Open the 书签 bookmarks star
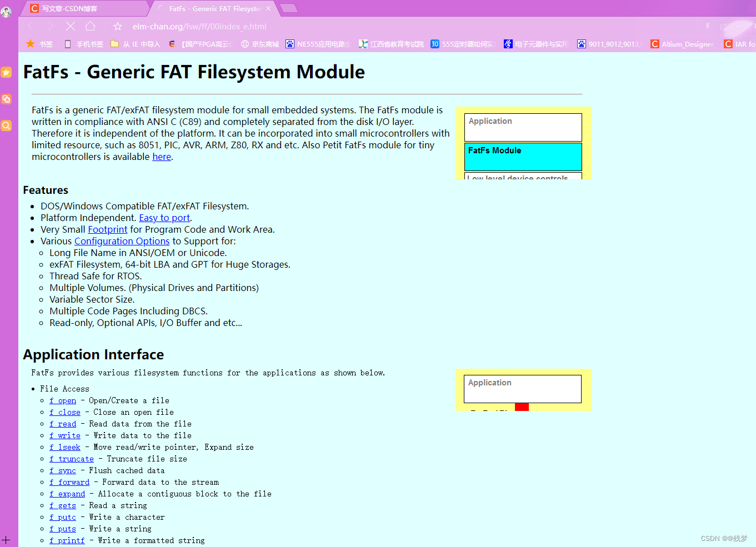This screenshot has height=547, width=756. point(39,44)
